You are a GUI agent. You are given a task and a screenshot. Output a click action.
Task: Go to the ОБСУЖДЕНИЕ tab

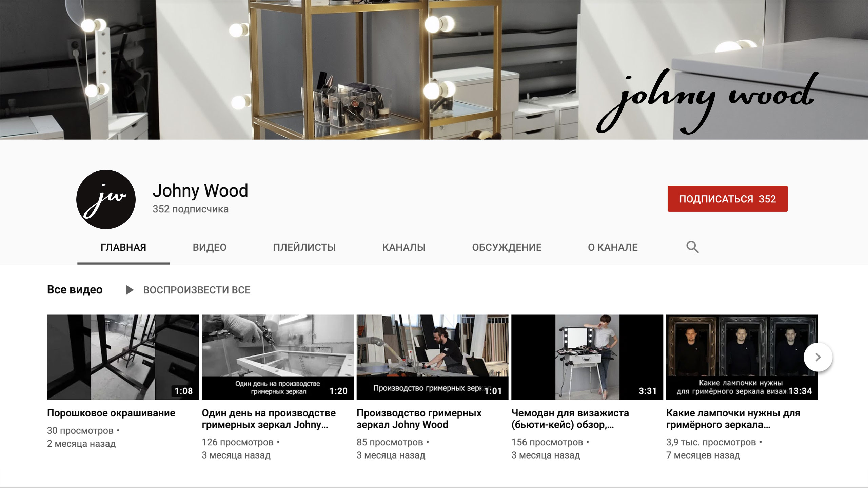tap(507, 247)
